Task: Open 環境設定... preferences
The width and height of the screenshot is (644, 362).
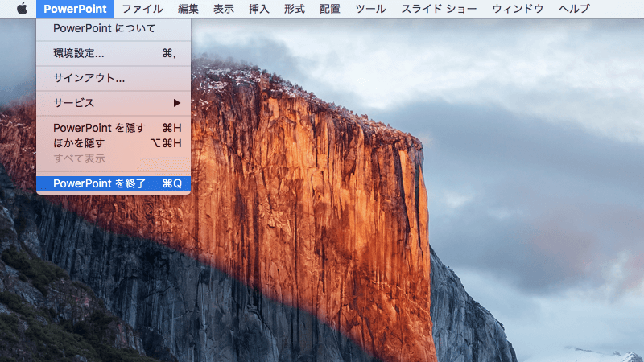Action: [x=114, y=53]
